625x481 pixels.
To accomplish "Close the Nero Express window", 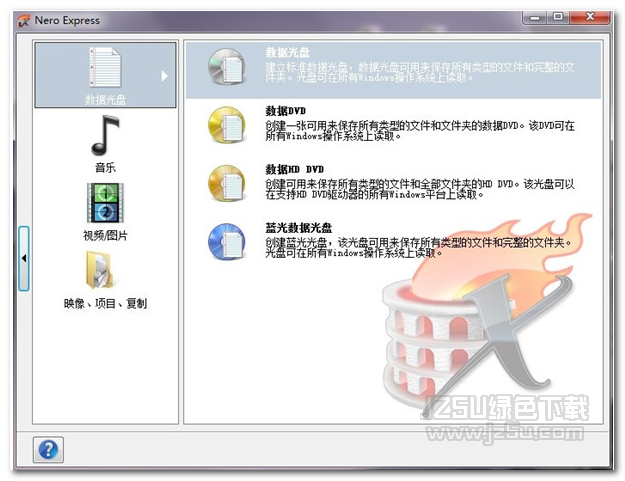I will coord(590,17).
